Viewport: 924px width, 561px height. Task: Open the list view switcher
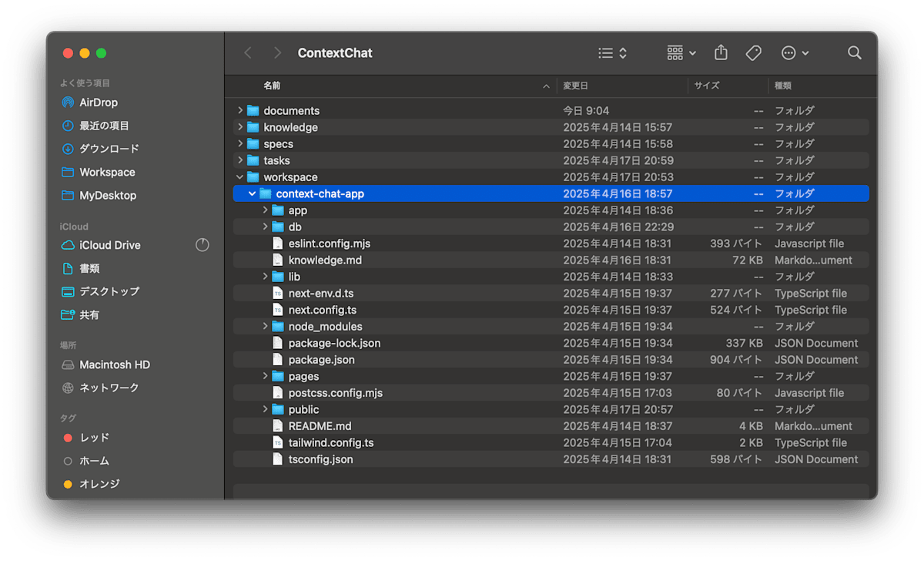tap(613, 52)
